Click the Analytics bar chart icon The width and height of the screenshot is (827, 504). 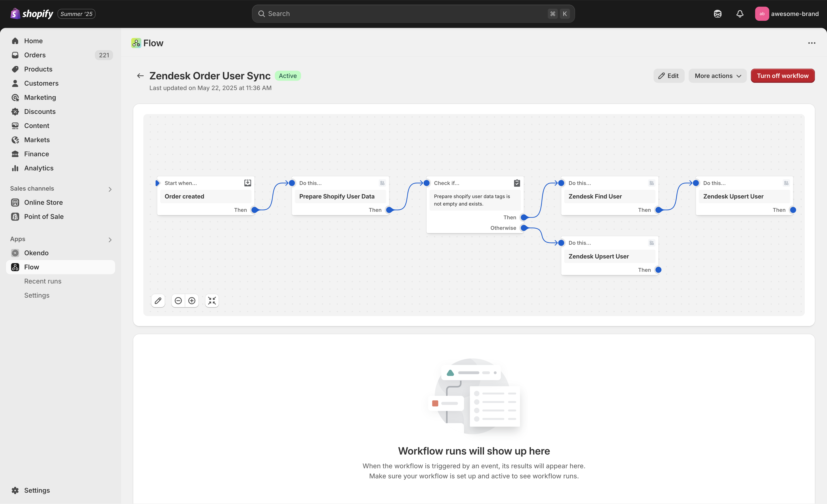(15, 168)
